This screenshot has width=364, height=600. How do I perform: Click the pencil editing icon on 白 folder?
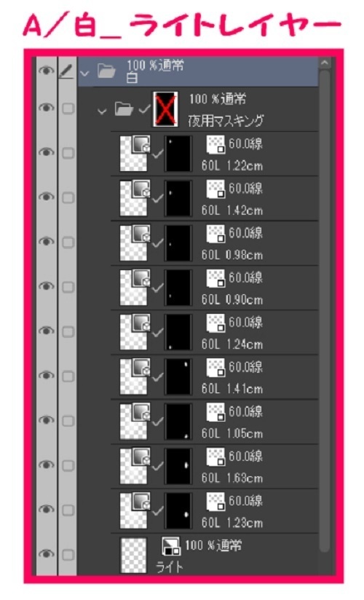(x=67, y=71)
